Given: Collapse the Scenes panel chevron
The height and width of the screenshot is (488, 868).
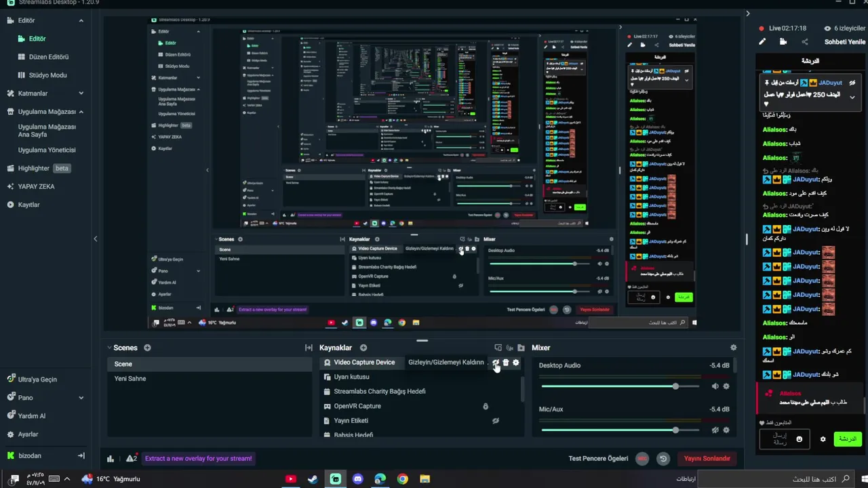Looking at the screenshot, I should pos(109,348).
